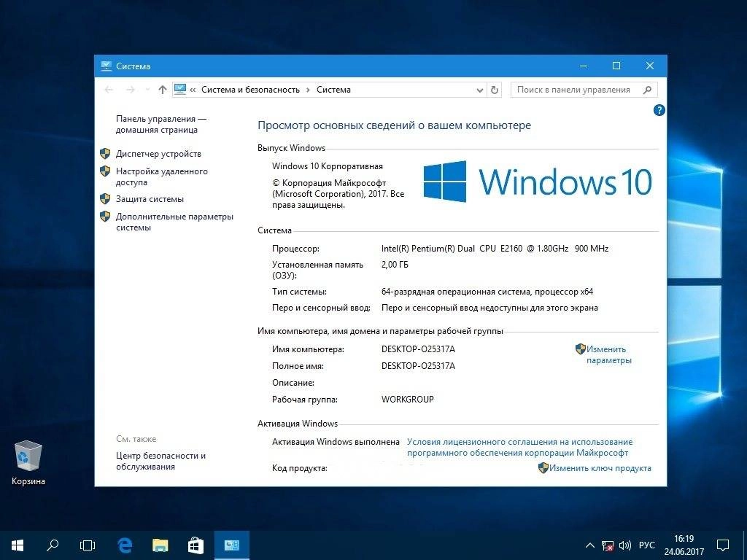
Task: Click installed memory value '2,00 ГБ'
Action: [395, 265]
